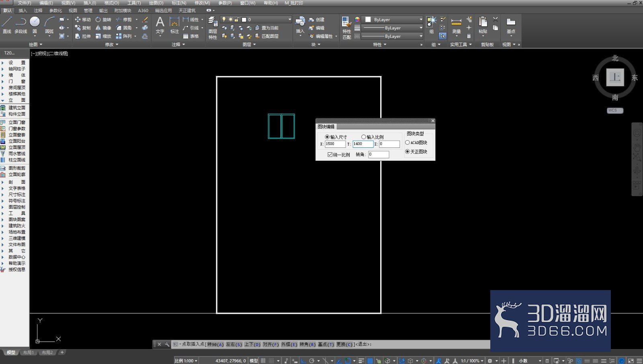643x364 pixels.
Task: Select the 天正图块 radio option
Action: click(x=408, y=151)
